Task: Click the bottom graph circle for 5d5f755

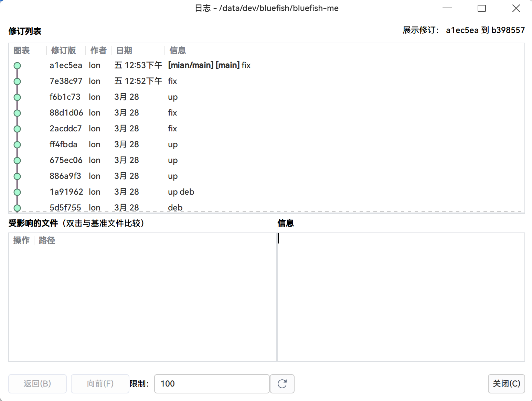Action: [x=17, y=208]
